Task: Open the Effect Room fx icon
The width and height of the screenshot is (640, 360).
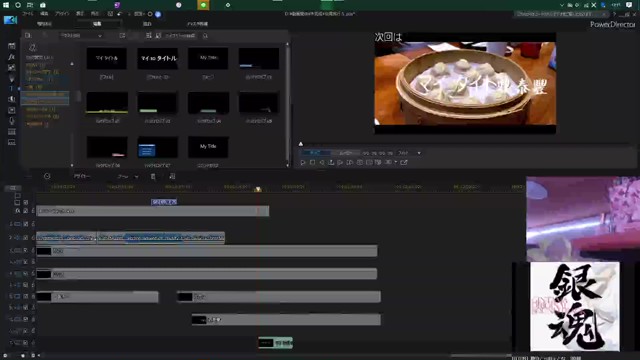Action: tap(11, 57)
